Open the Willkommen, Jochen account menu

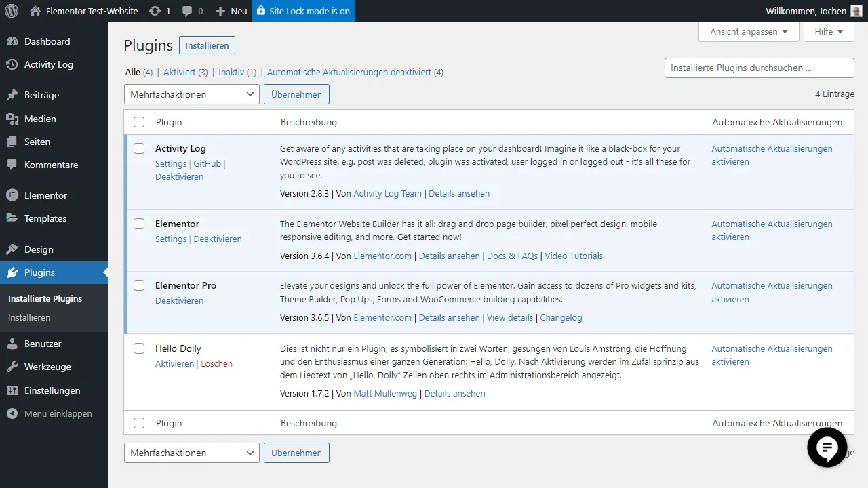[x=814, y=11]
